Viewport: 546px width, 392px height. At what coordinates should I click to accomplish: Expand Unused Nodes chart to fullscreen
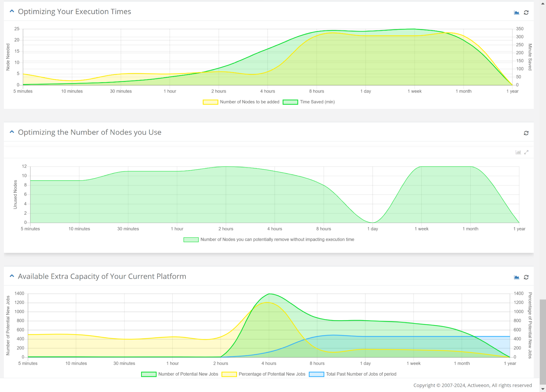point(526,152)
